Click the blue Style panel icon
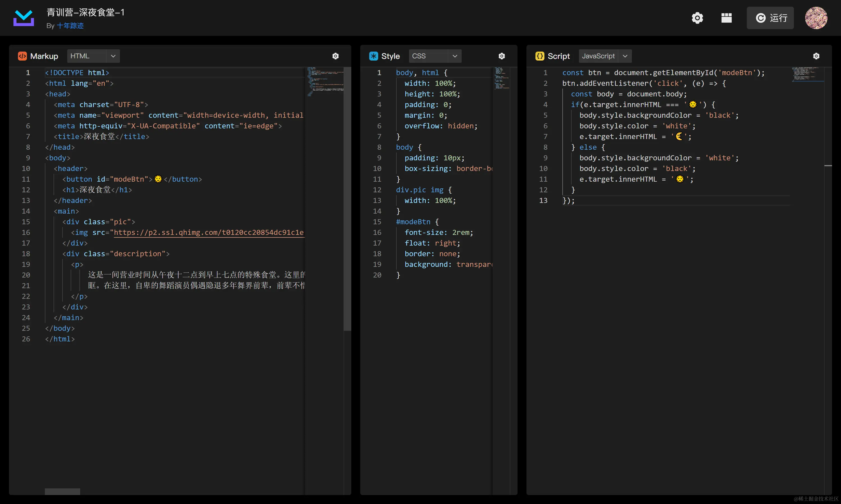Image resolution: width=841 pixels, height=504 pixels. tap(373, 56)
